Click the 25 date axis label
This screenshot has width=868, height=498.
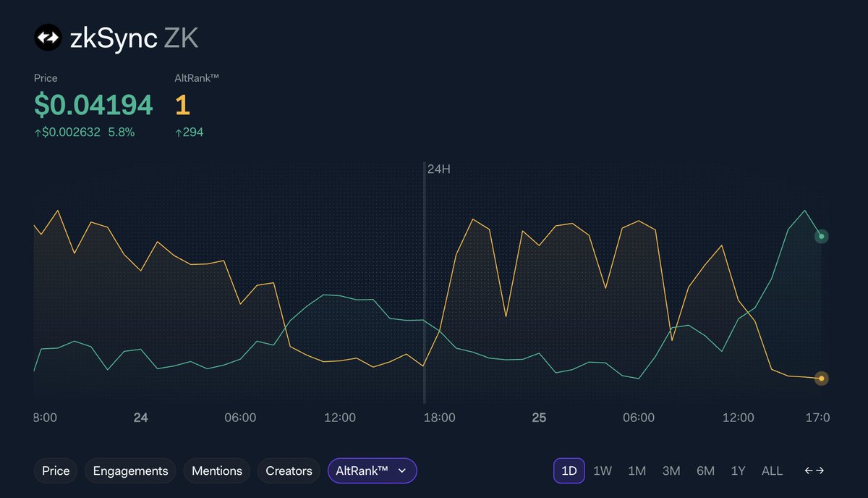pyautogui.click(x=539, y=418)
